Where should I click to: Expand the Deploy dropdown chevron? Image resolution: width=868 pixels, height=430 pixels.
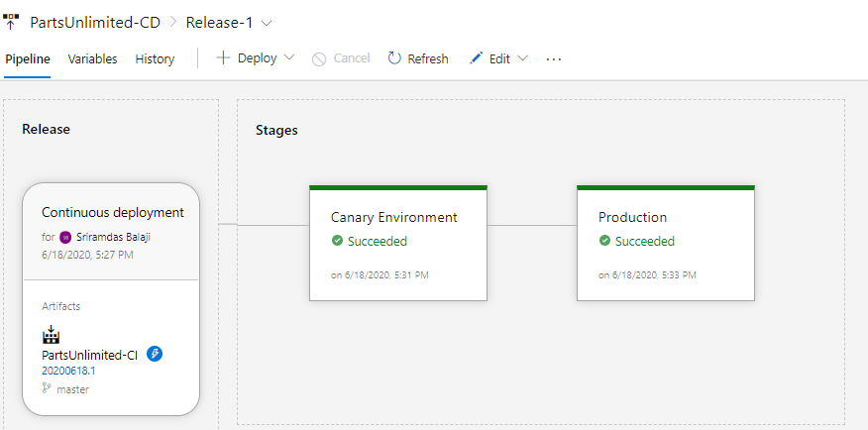pos(289,57)
